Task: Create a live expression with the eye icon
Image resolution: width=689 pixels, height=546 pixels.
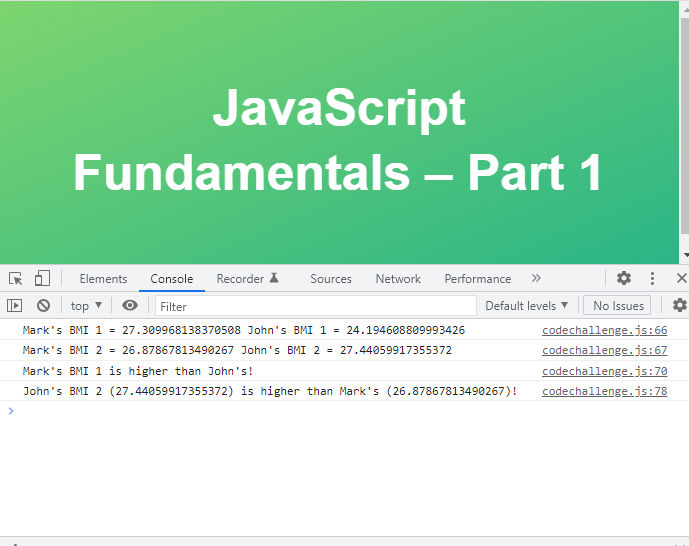Action: (x=130, y=305)
